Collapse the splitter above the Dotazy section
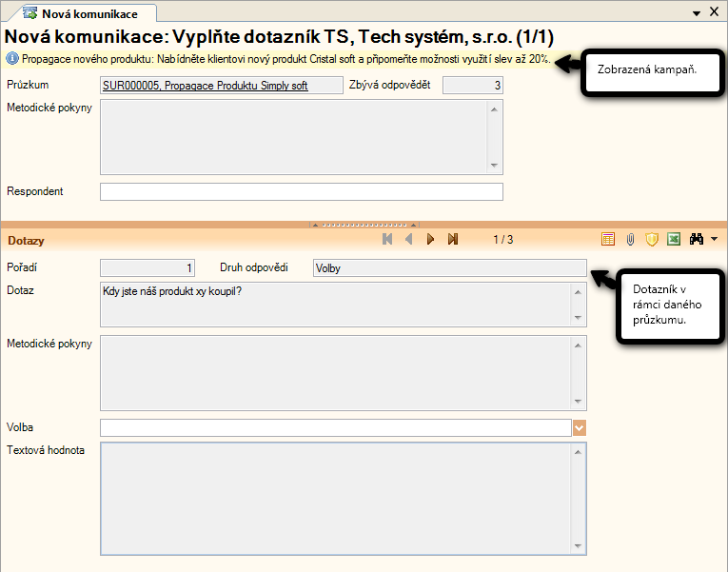The width and height of the screenshot is (728, 572). pos(364,225)
